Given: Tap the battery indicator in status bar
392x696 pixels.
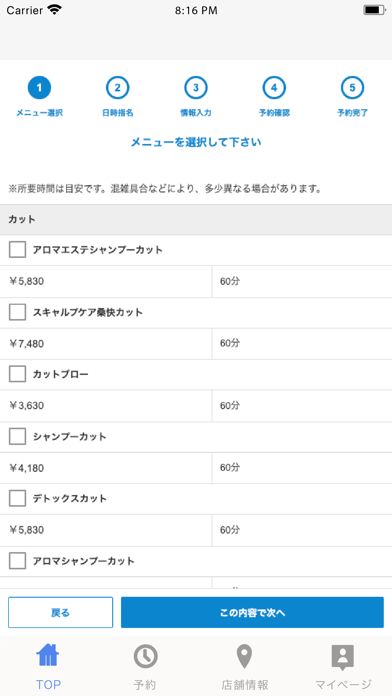Looking at the screenshot, I should 374,10.
